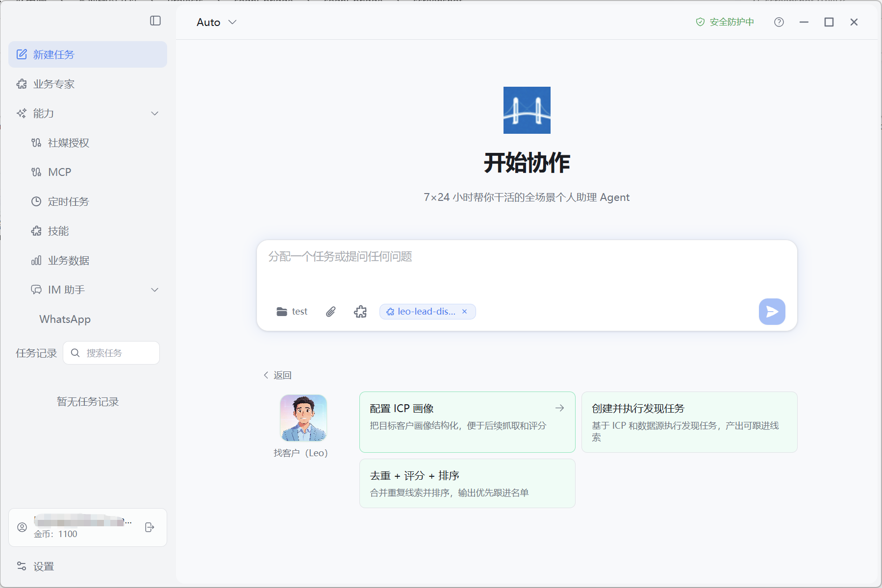
Task: Open 定时任务 scheduled tasks
Action: 88,201
